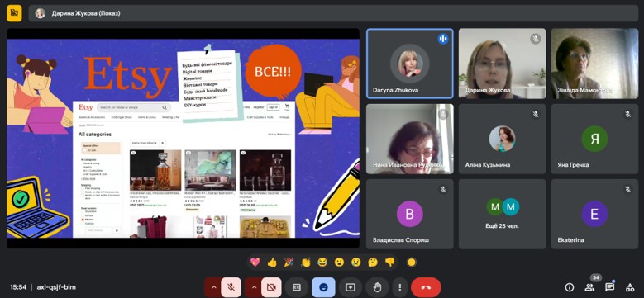Send the heart emoji reaction
644x298 pixels.
(x=255, y=262)
